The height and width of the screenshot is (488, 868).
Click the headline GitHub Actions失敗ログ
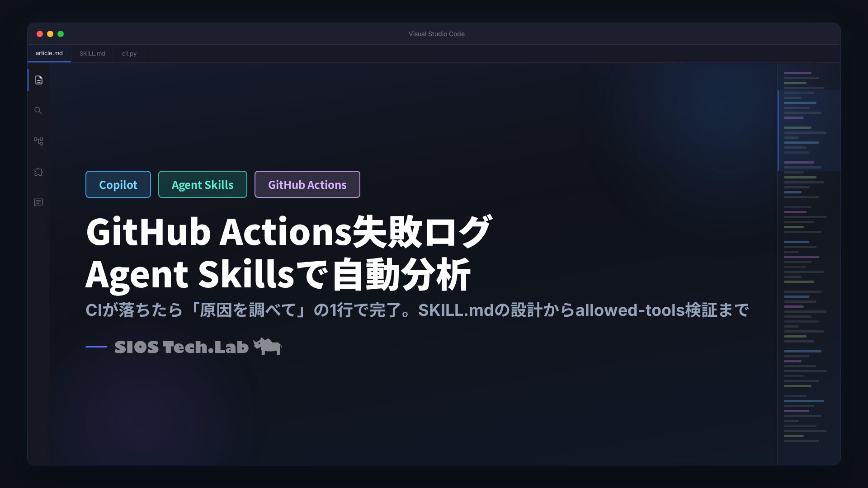[289, 231]
